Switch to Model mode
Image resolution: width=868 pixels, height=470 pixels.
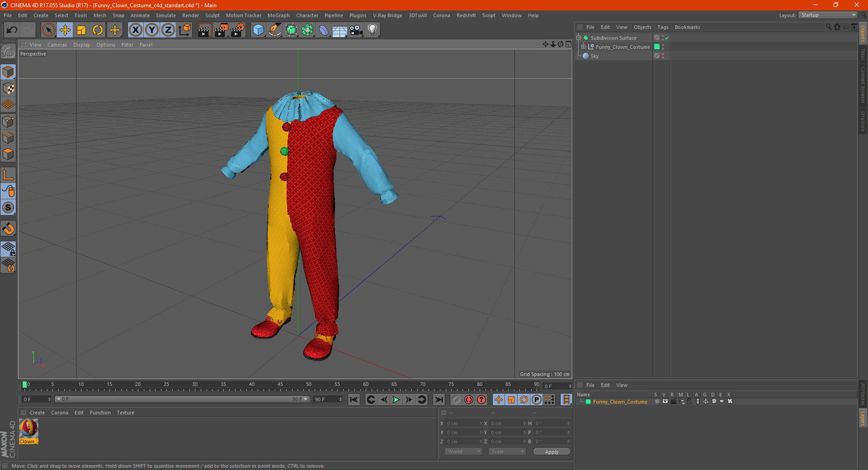tap(8, 72)
